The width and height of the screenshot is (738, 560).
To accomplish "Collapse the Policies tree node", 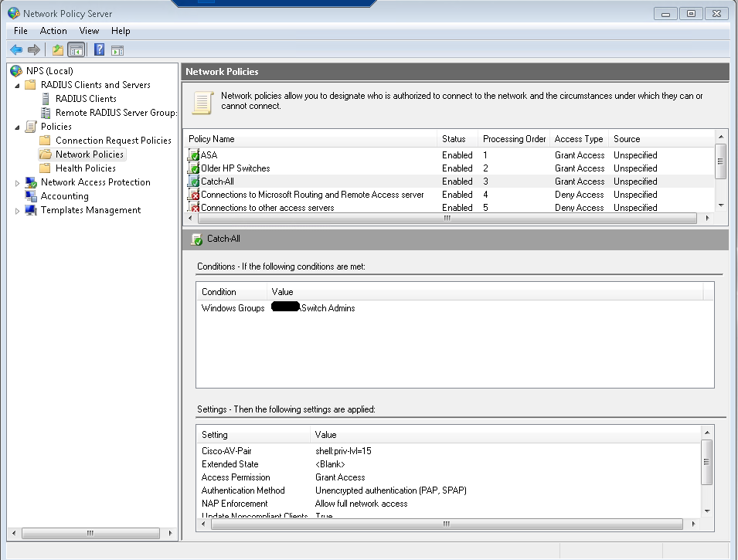I will pos(18,127).
